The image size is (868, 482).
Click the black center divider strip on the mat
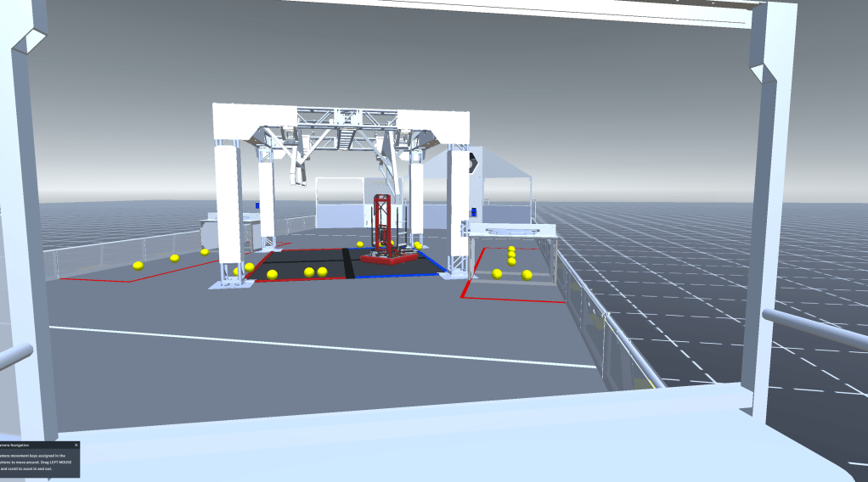point(348,263)
